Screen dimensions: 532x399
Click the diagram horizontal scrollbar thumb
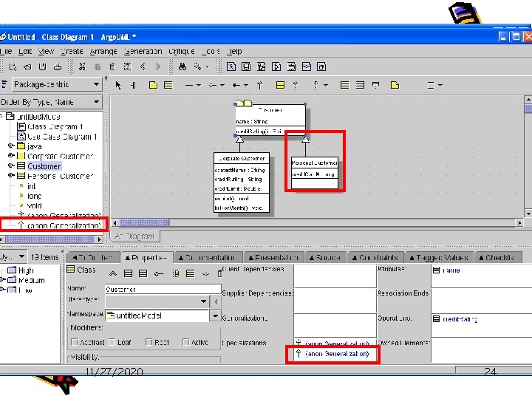coord(144,222)
